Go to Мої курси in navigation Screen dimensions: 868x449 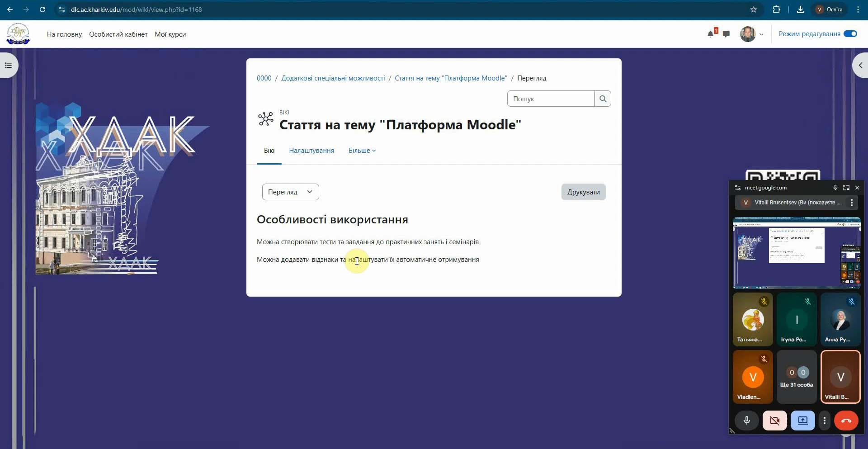(x=170, y=34)
